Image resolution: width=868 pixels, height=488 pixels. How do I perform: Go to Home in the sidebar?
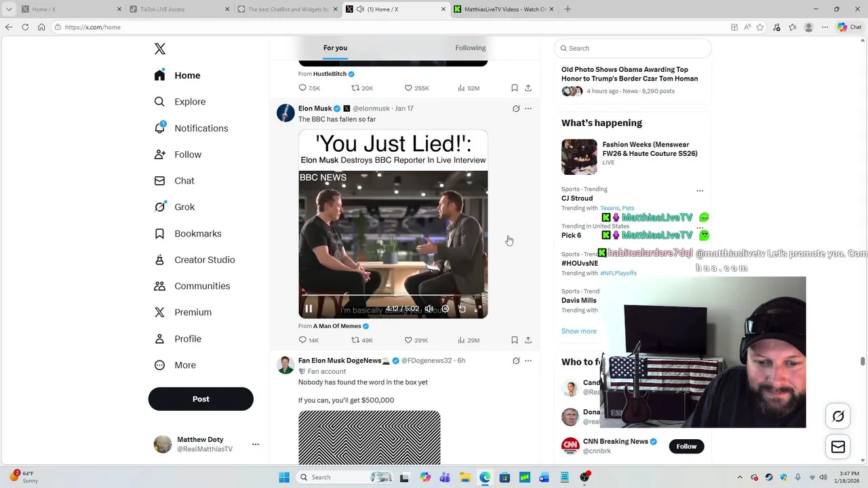(177, 75)
